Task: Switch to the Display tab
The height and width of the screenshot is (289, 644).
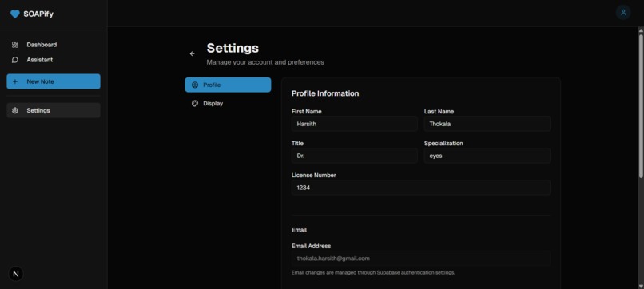Action: pyautogui.click(x=228, y=104)
